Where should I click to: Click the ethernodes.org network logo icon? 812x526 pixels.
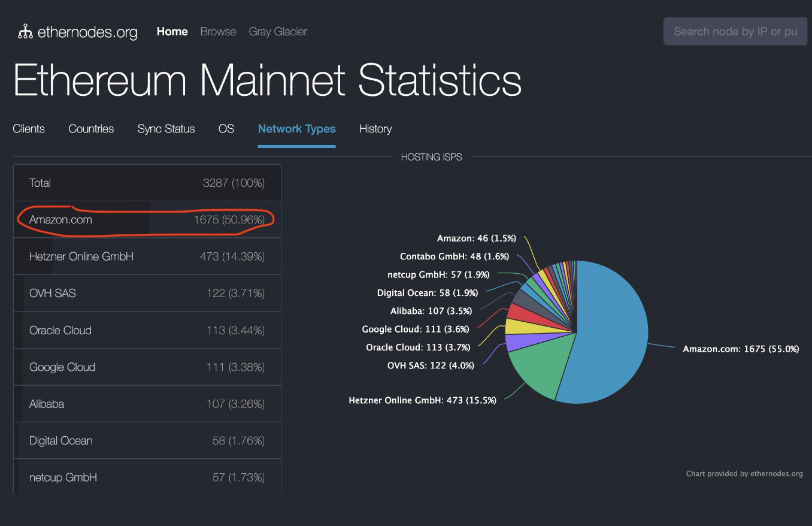[x=25, y=32]
